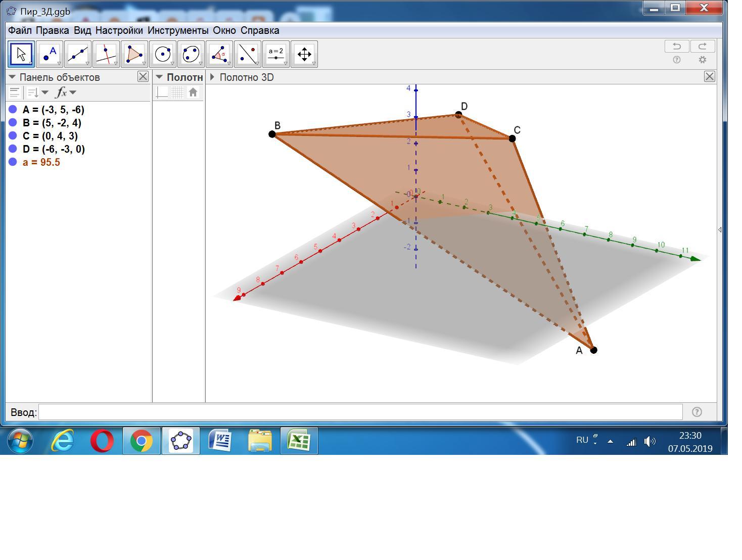Click in the Ввод input field
Image resolution: width=742 pixels, height=560 pixels.
pos(360,412)
